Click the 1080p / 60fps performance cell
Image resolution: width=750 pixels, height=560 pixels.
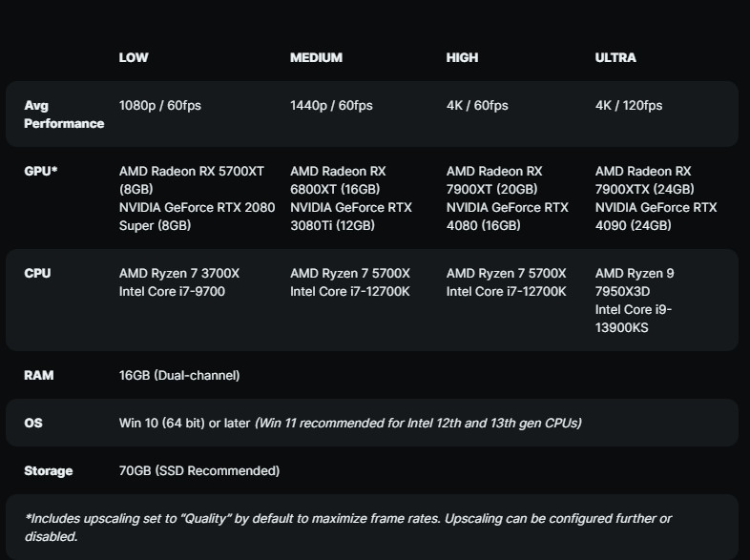158,106
